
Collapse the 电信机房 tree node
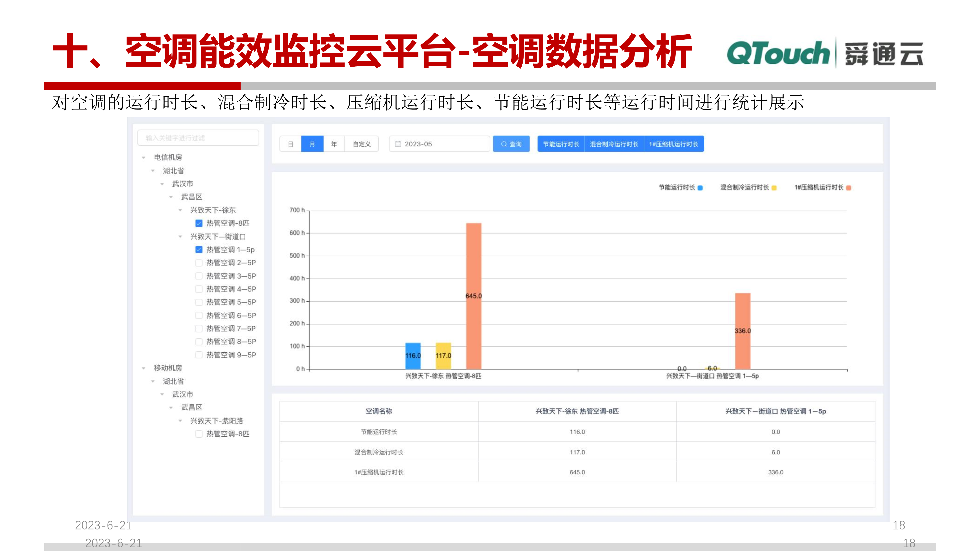(143, 157)
